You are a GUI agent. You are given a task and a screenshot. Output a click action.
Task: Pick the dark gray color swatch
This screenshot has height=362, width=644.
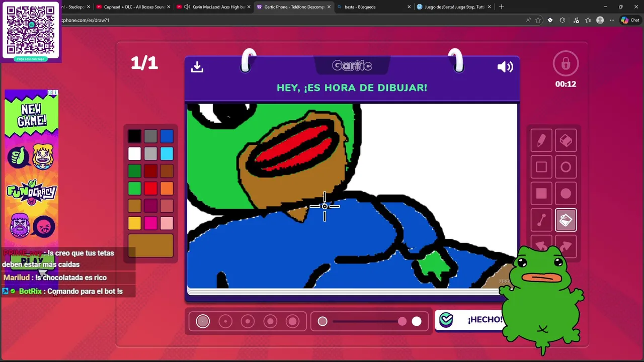150,136
